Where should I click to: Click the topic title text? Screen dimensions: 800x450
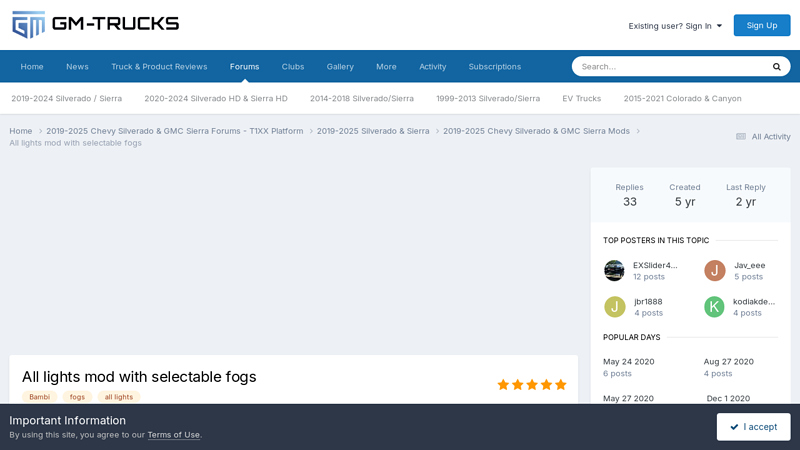pos(139,377)
